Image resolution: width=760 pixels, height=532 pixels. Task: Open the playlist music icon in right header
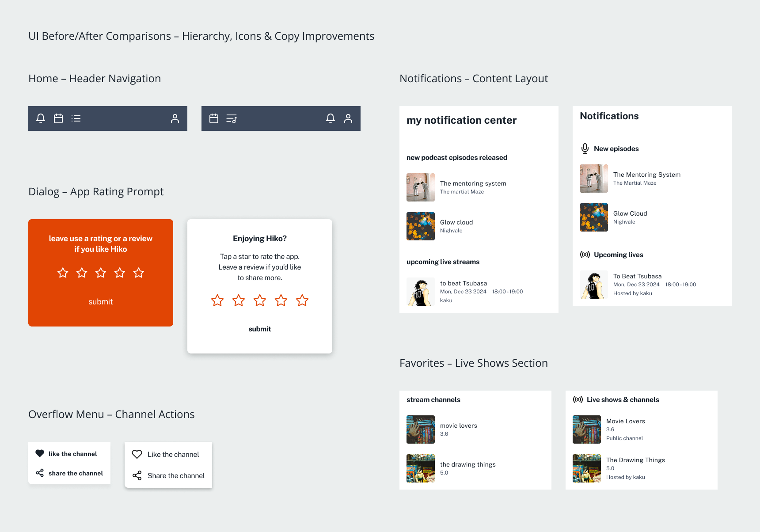(x=232, y=118)
